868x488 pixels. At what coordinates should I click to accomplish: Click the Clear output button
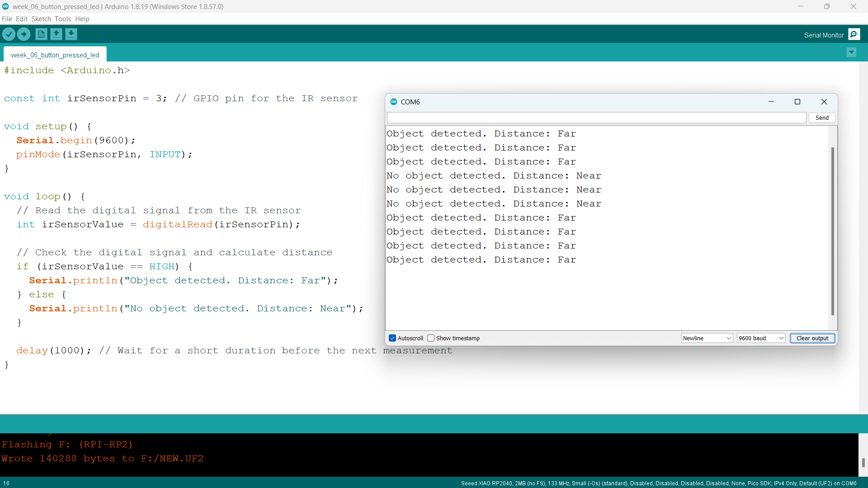pos(812,338)
